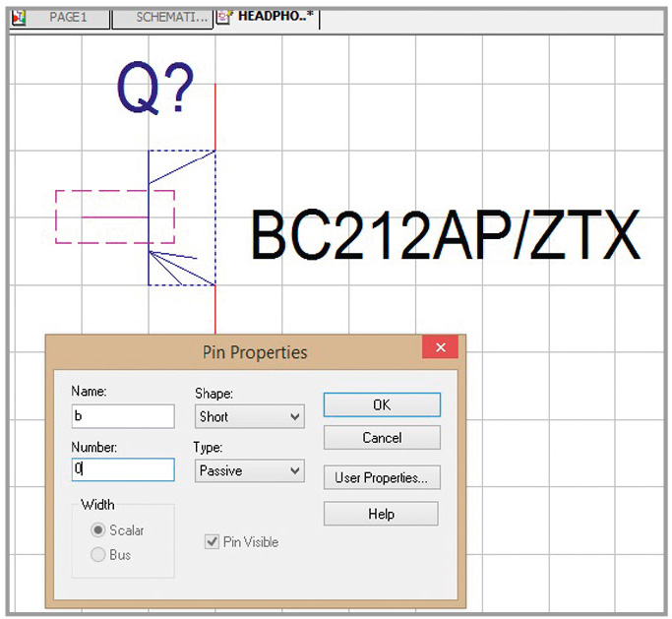Select the magenta base pin on the transistor

[x=115, y=217]
